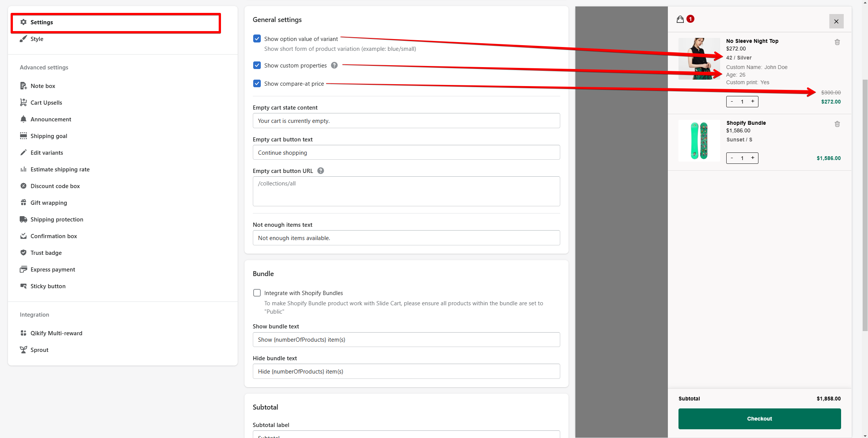The height and width of the screenshot is (438, 868).
Task: Click the Trust badge shield icon
Action: (x=24, y=253)
